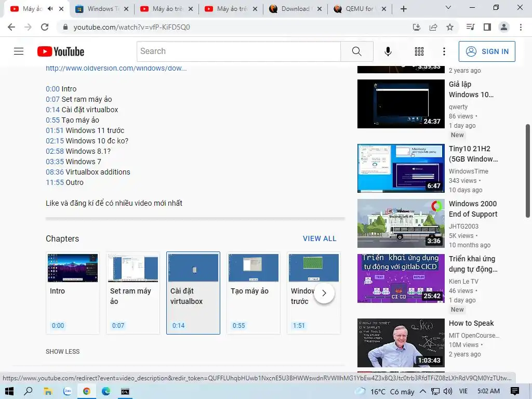
Task: Close the QEMU for tab
Action: click(384, 9)
